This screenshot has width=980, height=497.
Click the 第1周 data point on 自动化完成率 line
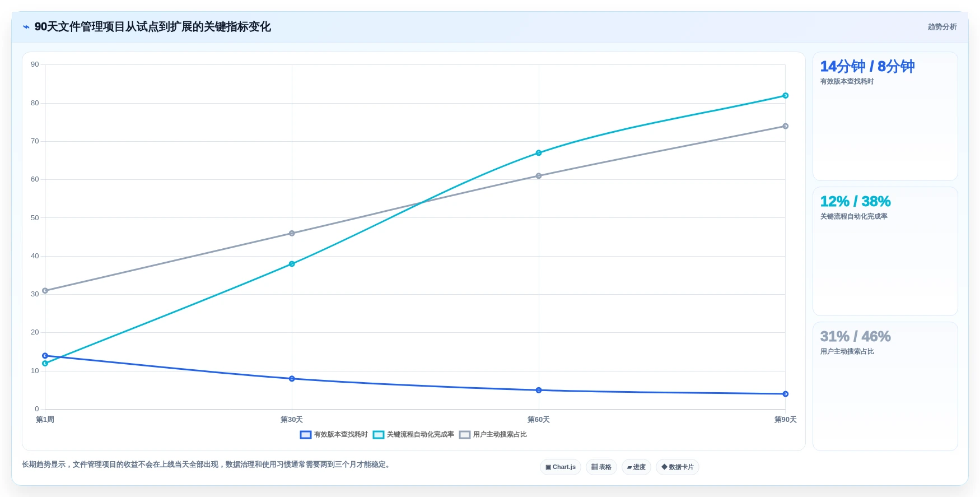pos(45,364)
